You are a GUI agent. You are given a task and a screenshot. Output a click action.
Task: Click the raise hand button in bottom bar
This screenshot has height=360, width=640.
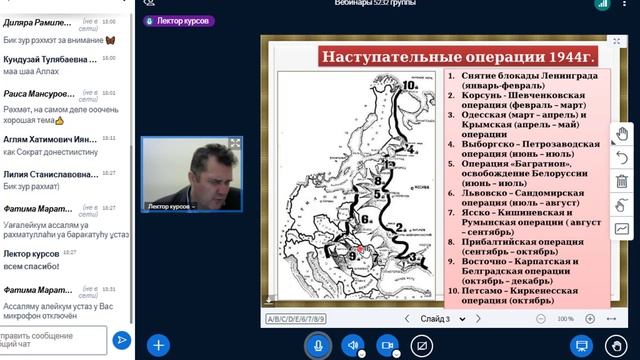pos(616,346)
